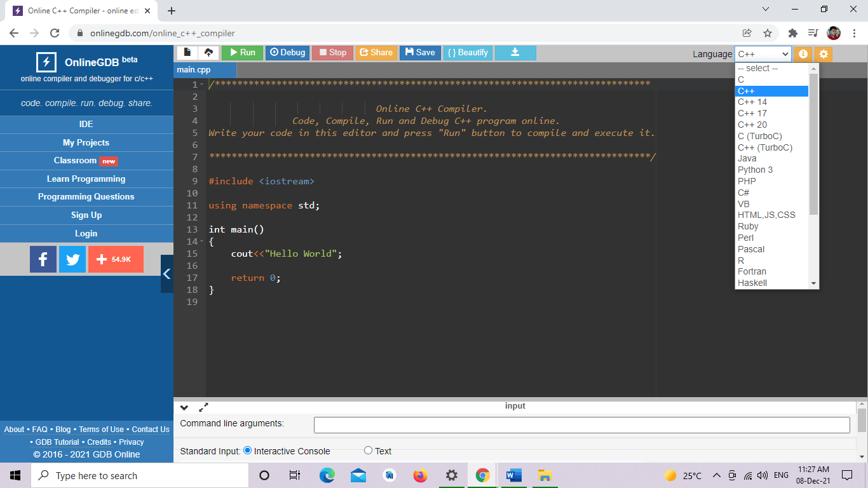Open the settings gear icon in toolbar
868x488 pixels.
[x=824, y=54]
